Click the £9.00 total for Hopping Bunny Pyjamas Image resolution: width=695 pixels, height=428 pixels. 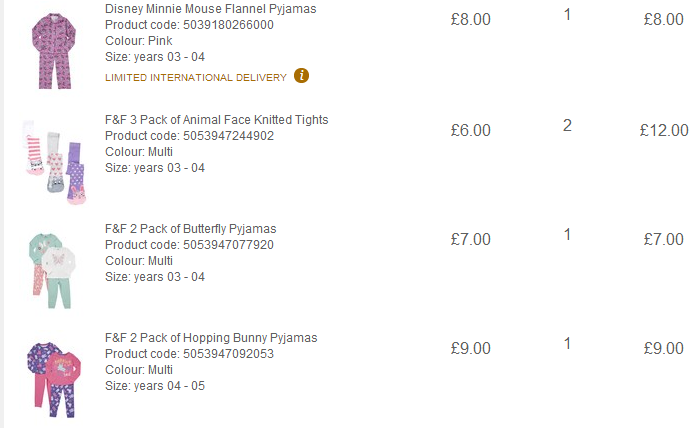[x=664, y=348]
